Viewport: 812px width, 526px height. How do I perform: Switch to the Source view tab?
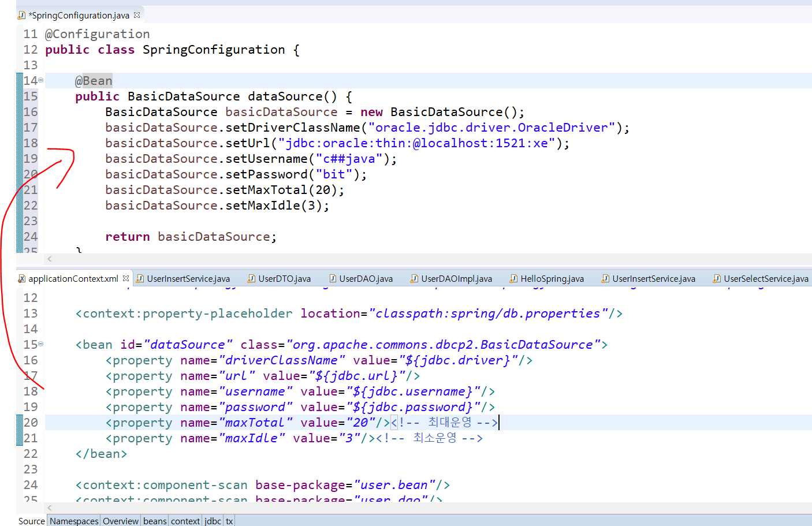[x=31, y=521]
